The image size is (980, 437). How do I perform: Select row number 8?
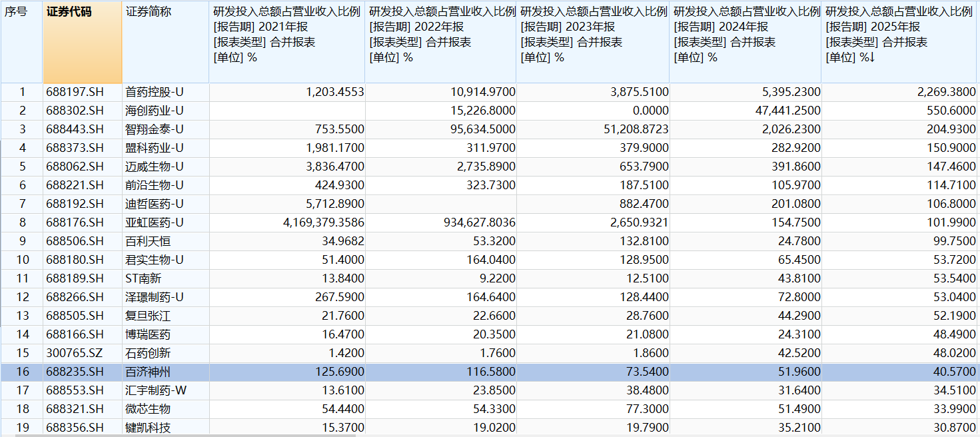(22, 222)
